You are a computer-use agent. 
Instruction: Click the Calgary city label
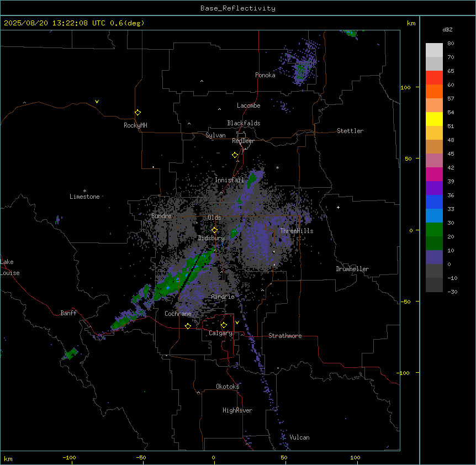(221, 333)
